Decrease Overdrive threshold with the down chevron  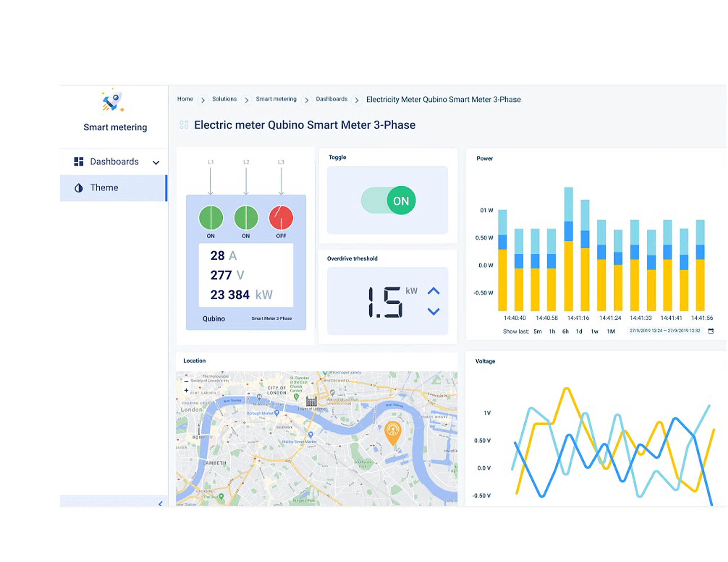[x=434, y=311]
